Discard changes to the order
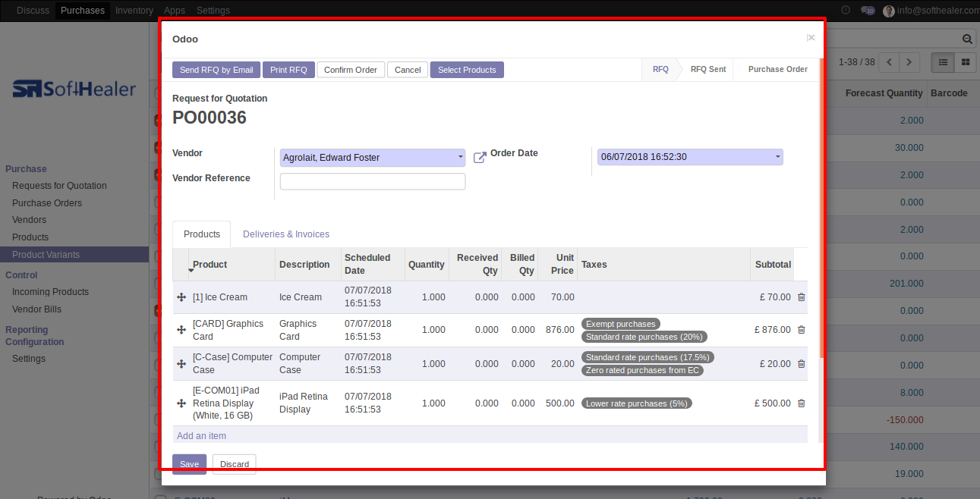 pos(235,464)
